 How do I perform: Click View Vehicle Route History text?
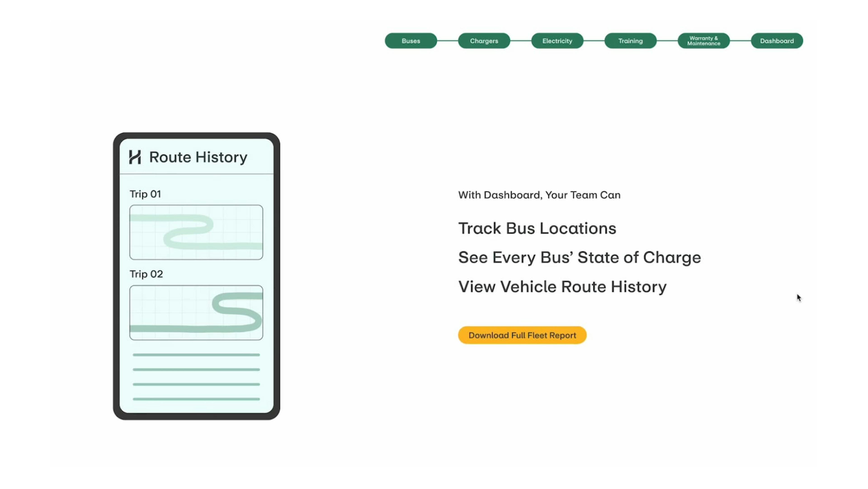click(x=562, y=287)
